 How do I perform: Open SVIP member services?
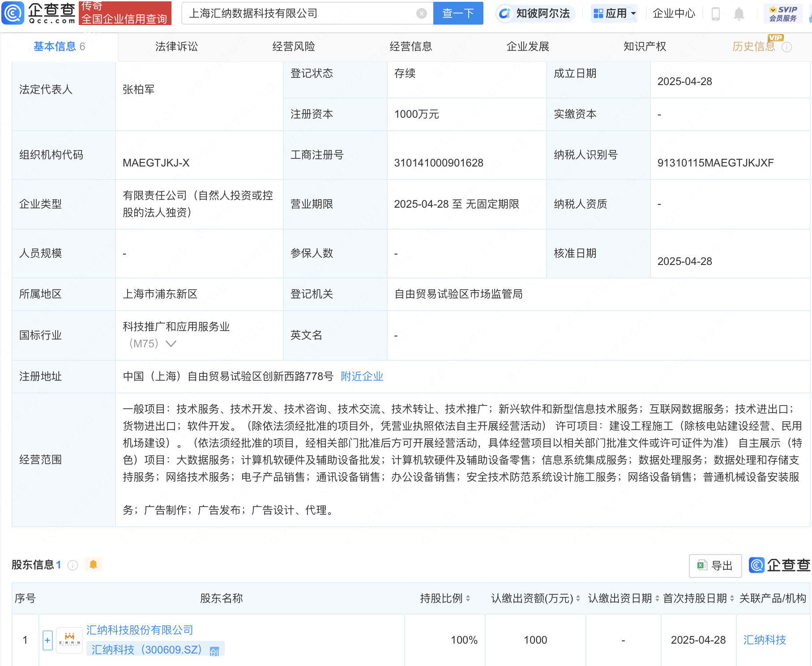pyautogui.click(x=783, y=14)
